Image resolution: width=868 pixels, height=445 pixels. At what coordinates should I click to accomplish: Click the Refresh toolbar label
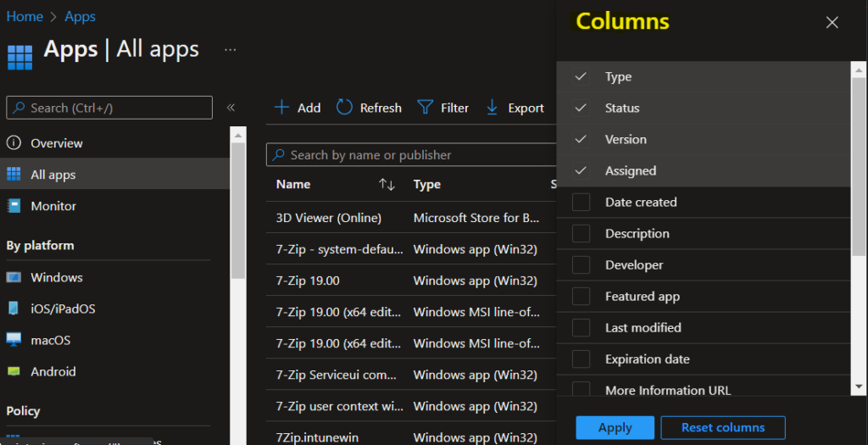coord(381,108)
